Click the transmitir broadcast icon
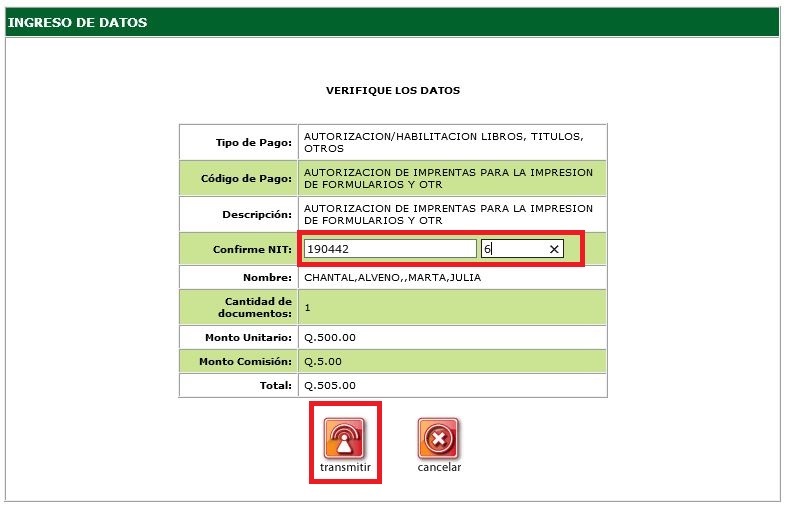 [x=344, y=438]
